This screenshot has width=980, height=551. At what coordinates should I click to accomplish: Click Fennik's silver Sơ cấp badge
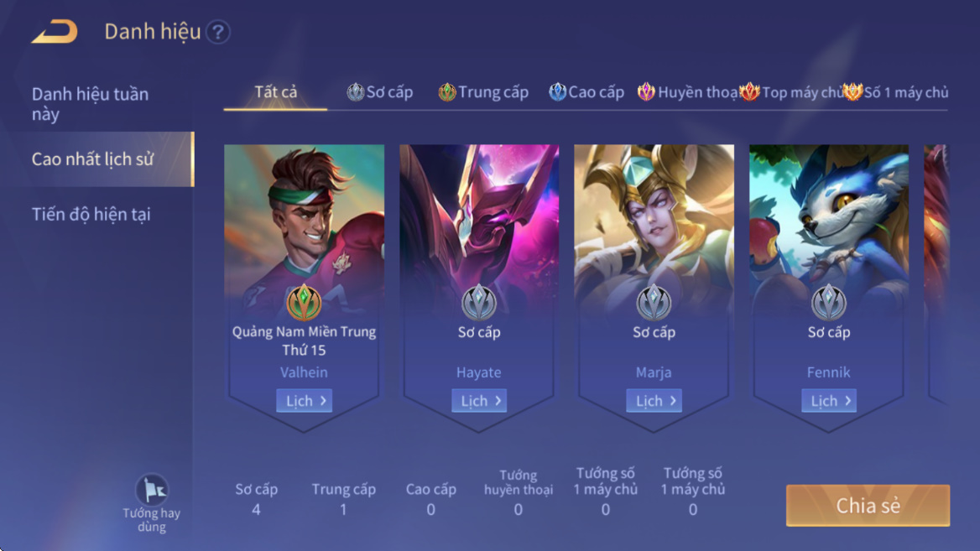[x=829, y=303]
